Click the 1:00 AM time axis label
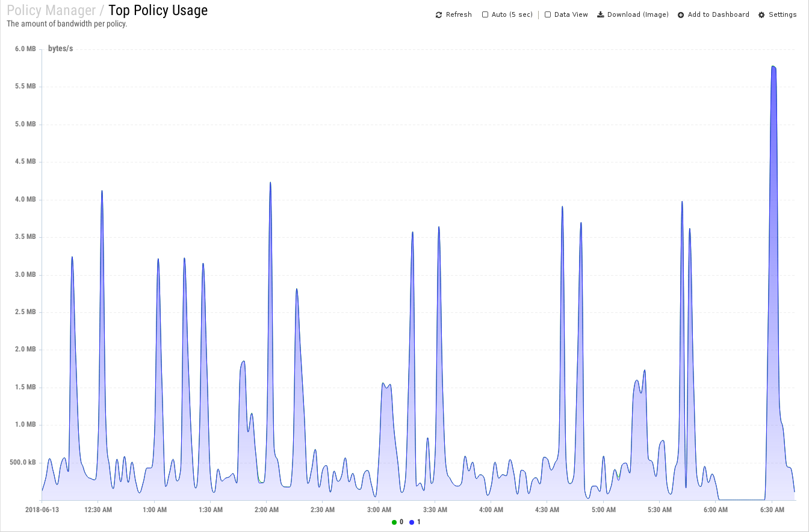Image resolution: width=809 pixels, height=532 pixels. coord(155,510)
